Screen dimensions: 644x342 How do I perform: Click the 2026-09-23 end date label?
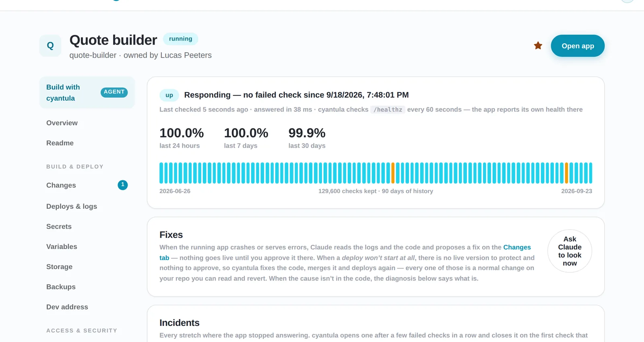577,191
